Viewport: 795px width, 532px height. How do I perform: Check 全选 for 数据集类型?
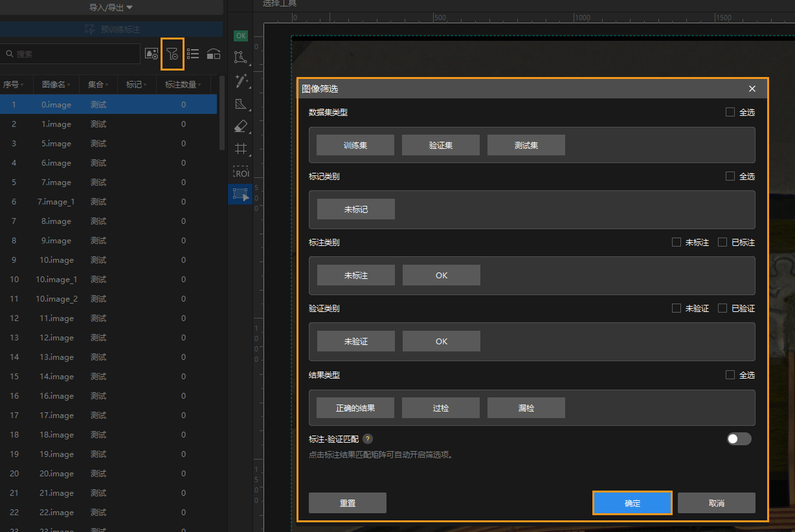click(730, 112)
